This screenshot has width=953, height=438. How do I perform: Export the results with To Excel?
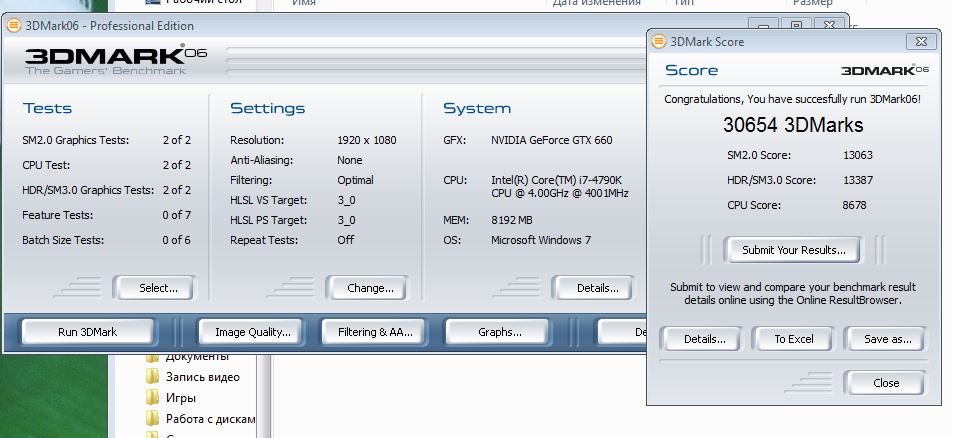click(793, 339)
